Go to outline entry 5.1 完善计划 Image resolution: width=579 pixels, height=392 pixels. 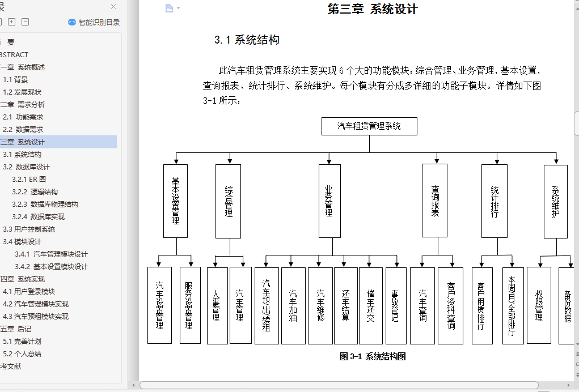pos(22,342)
